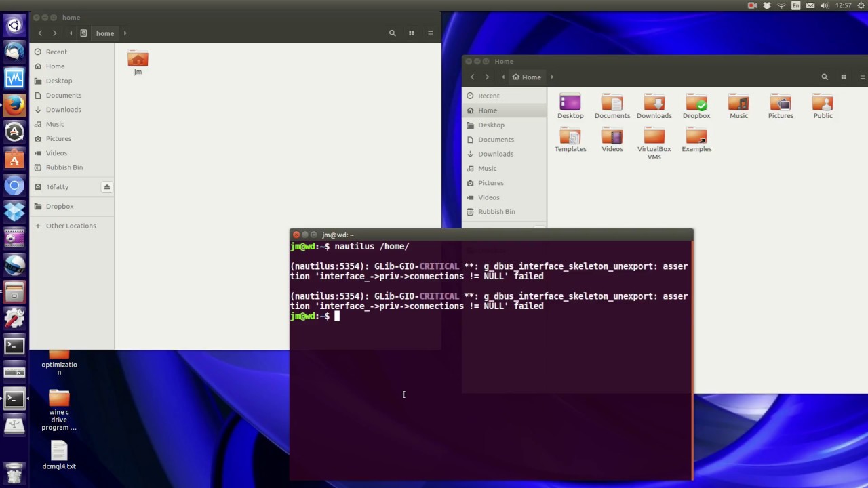Select the VirtualBox VMs folder

click(654, 144)
